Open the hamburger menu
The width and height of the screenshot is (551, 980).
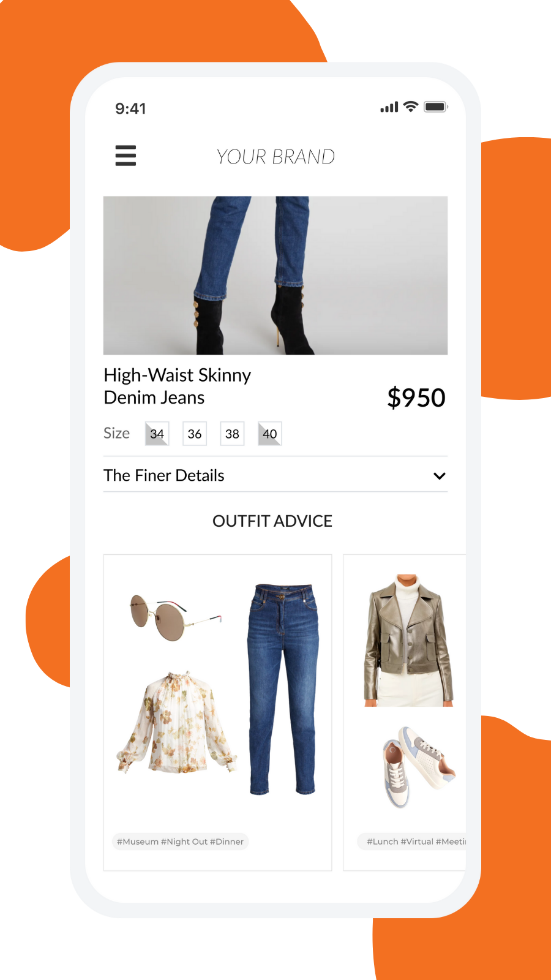(126, 156)
